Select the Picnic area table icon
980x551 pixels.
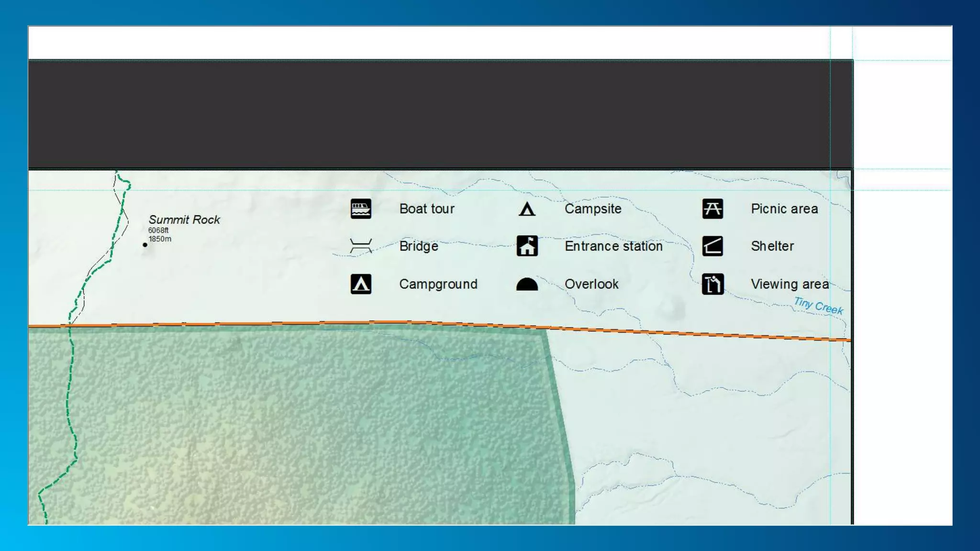coord(713,209)
